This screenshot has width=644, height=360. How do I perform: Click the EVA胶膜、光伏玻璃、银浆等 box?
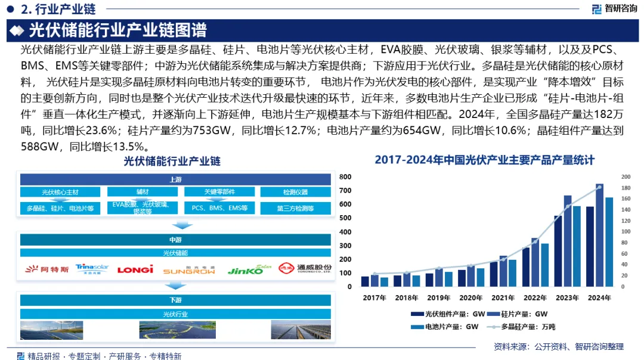[143, 207]
